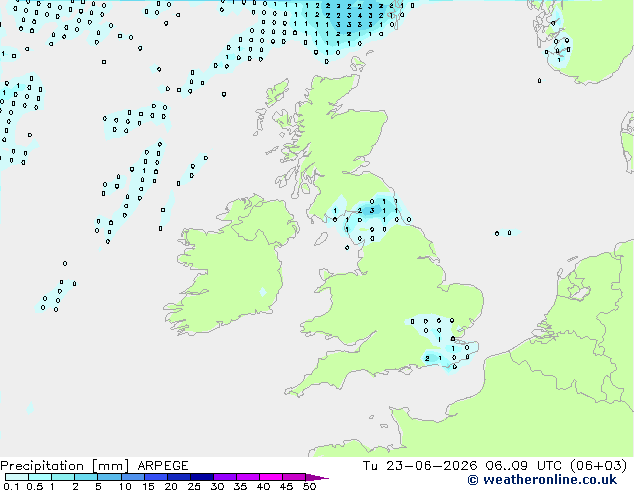Click the 10–15 mm blue legend swatch
The height and width of the screenshot is (490, 634).
[x=132, y=477]
